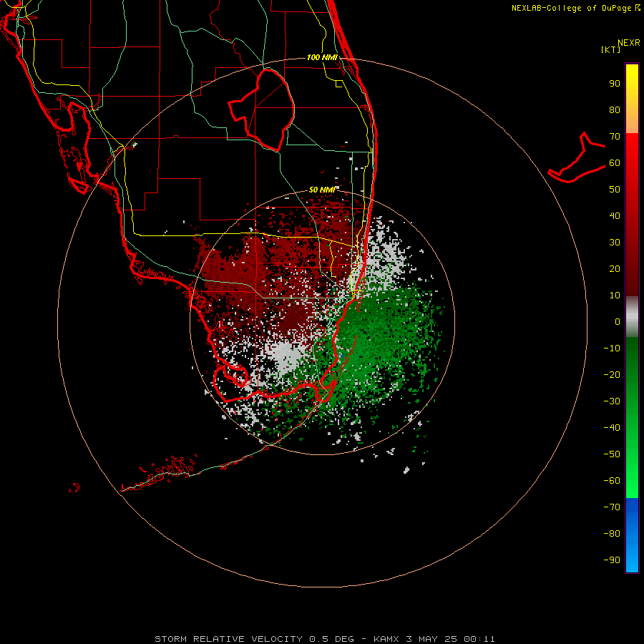Click the 00:11 timestamp in caption

pyautogui.click(x=479, y=639)
